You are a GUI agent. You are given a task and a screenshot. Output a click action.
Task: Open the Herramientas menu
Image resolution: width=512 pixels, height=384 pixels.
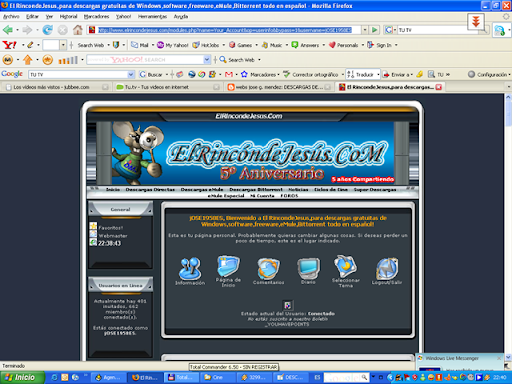(152, 16)
